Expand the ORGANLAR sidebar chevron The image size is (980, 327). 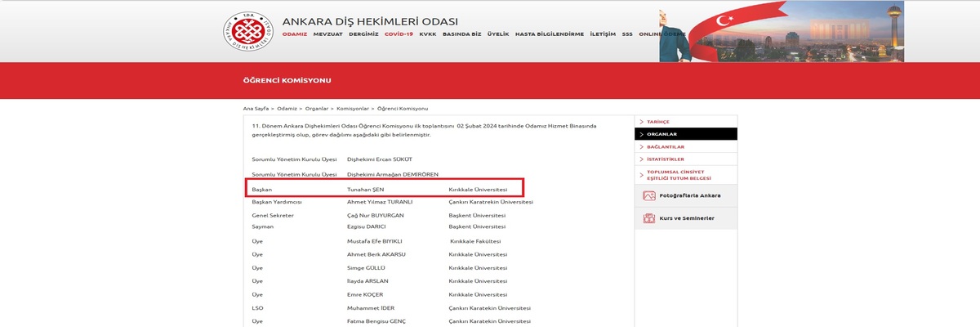click(642, 134)
